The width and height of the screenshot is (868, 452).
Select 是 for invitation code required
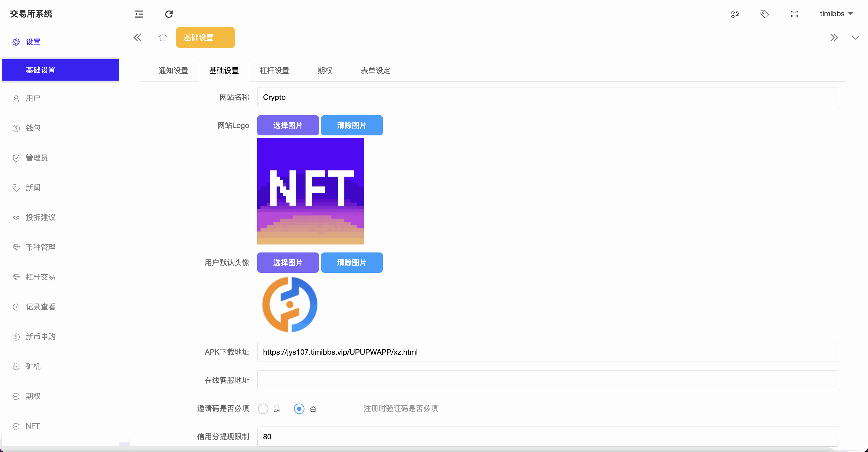click(263, 409)
